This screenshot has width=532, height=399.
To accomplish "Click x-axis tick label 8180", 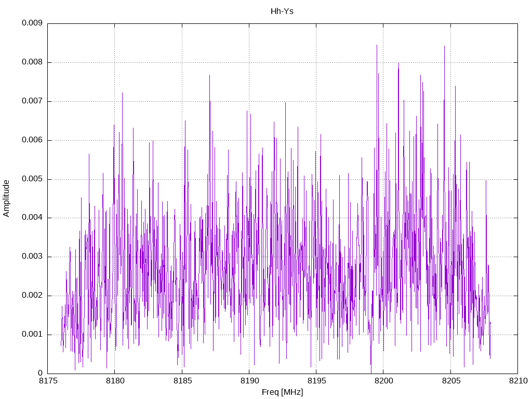I will click(x=115, y=381).
